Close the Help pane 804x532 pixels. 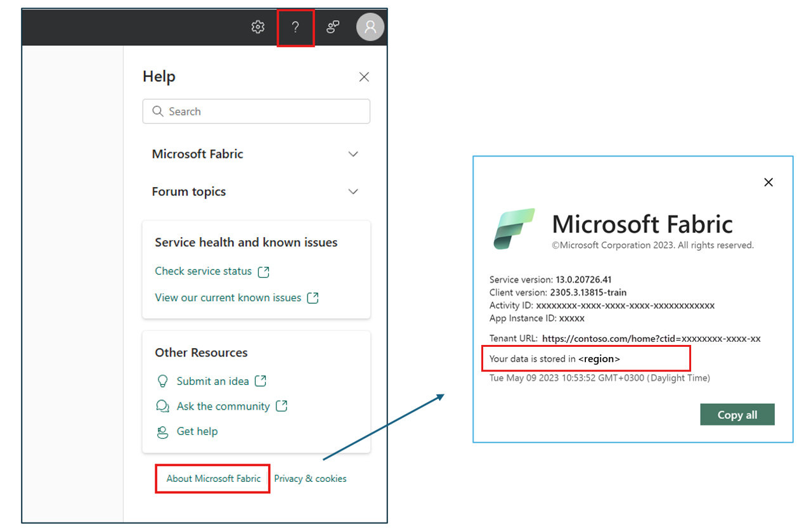tap(364, 77)
